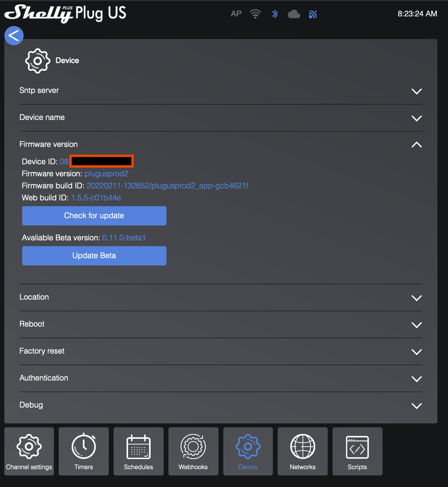Click the Location label
Screen dimensions: 448x487
[x=34, y=297]
